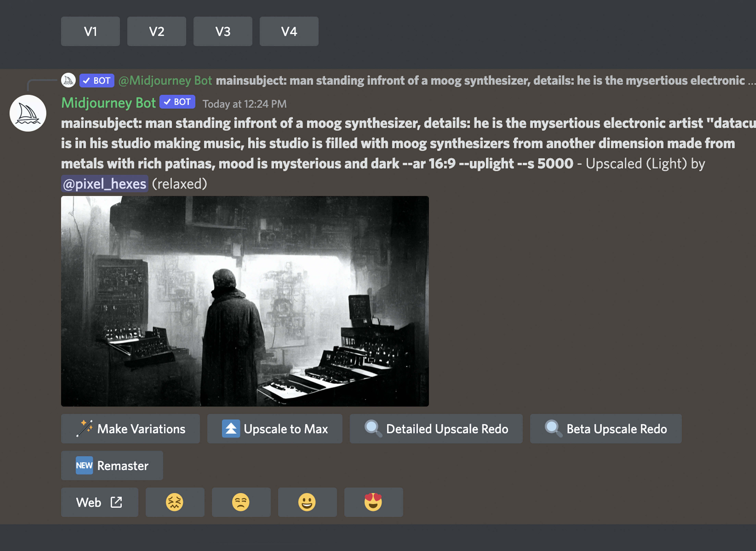Screen dimensions: 756x551
Task: Open image in Web link button
Action: 99,502
